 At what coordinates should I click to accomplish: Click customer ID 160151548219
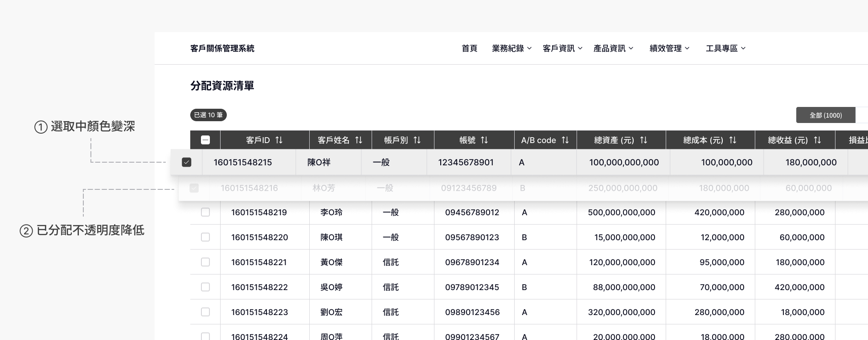click(259, 212)
